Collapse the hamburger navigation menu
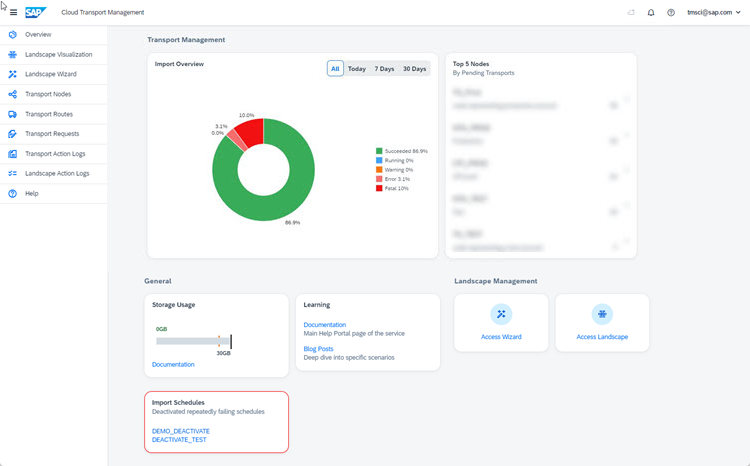The image size is (750, 466). [13, 12]
